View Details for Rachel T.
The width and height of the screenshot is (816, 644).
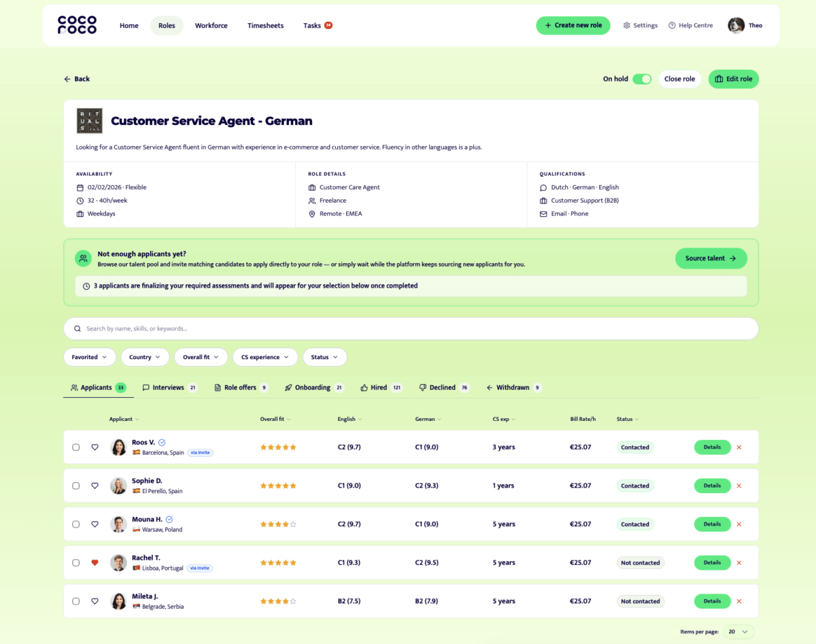(x=712, y=563)
